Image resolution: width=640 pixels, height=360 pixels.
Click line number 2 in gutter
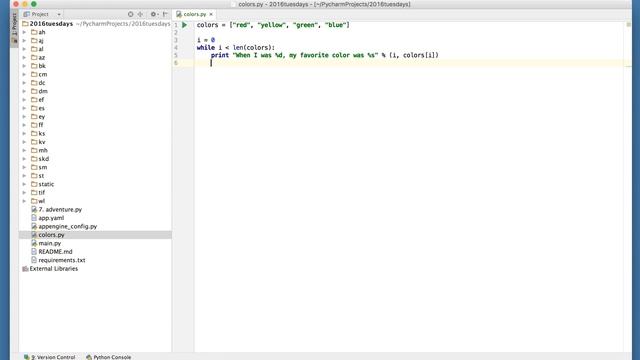pyautogui.click(x=176, y=32)
